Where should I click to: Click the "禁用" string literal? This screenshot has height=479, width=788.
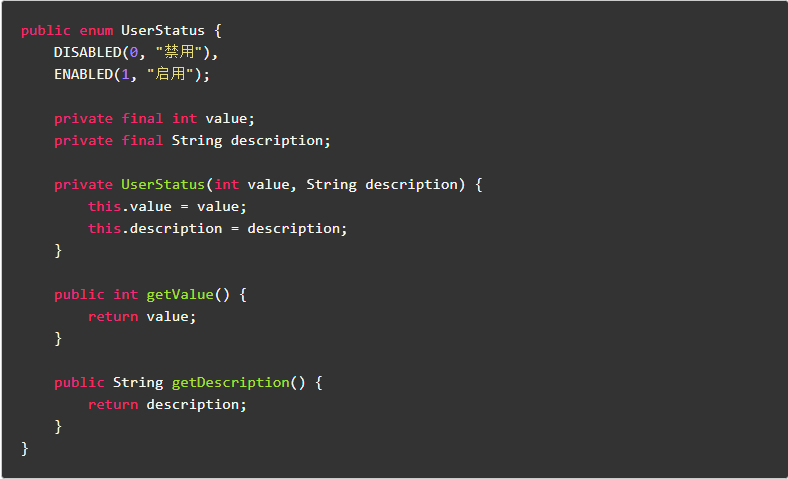pyautogui.click(x=180, y=52)
